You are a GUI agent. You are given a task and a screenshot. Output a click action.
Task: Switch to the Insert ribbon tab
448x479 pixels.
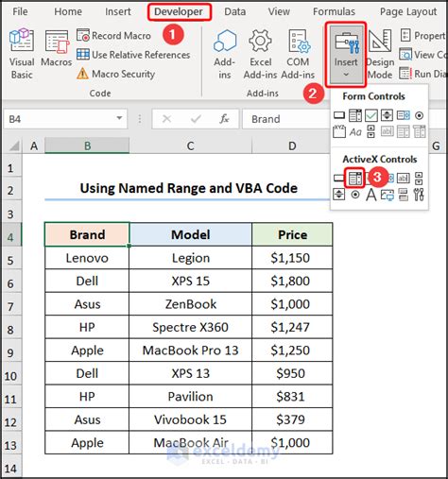tap(118, 11)
